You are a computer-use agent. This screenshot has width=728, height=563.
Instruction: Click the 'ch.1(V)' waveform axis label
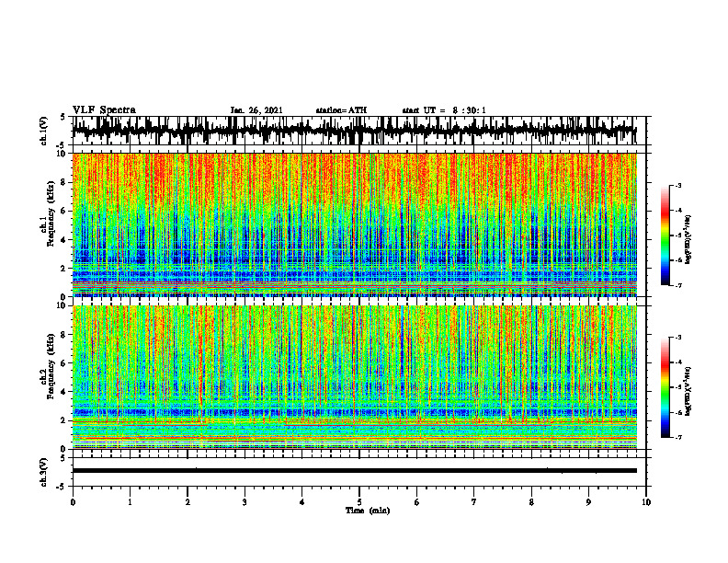coord(44,131)
